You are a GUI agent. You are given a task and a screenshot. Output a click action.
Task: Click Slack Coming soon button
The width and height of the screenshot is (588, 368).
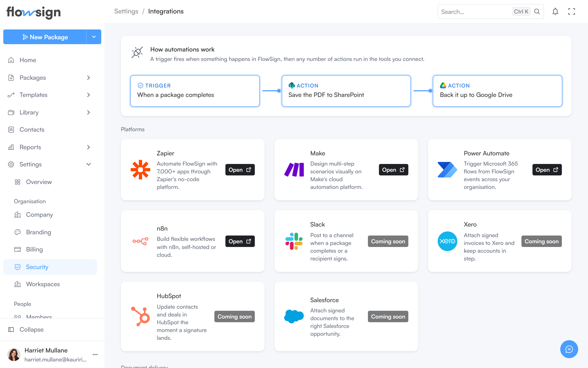click(388, 241)
